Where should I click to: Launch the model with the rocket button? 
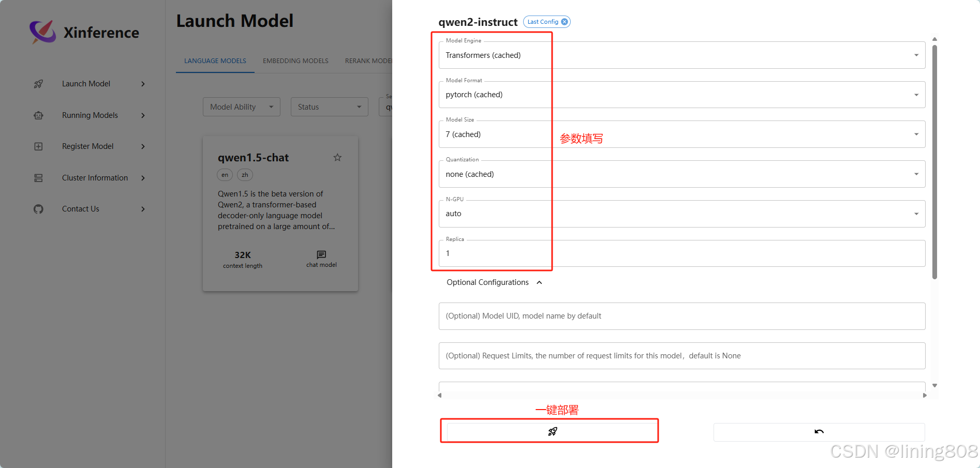click(x=552, y=431)
